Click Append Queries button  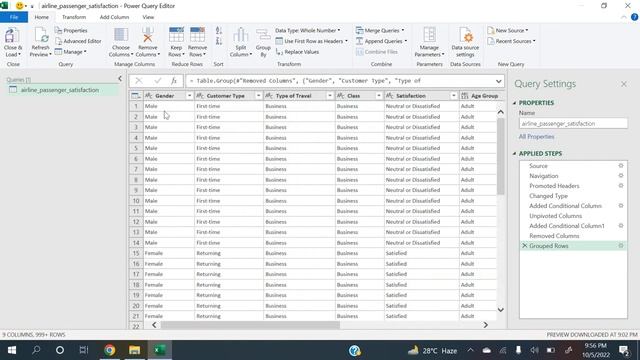pyautogui.click(x=382, y=41)
